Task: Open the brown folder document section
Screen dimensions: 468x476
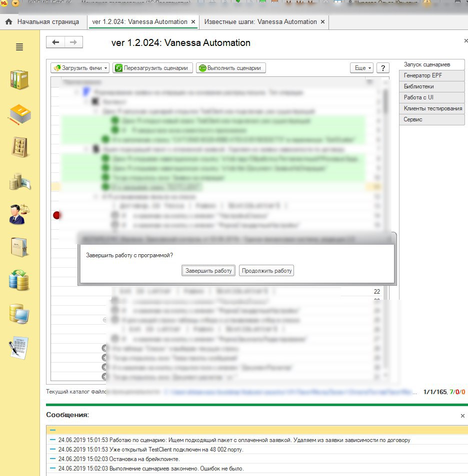Action: point(19,247)
